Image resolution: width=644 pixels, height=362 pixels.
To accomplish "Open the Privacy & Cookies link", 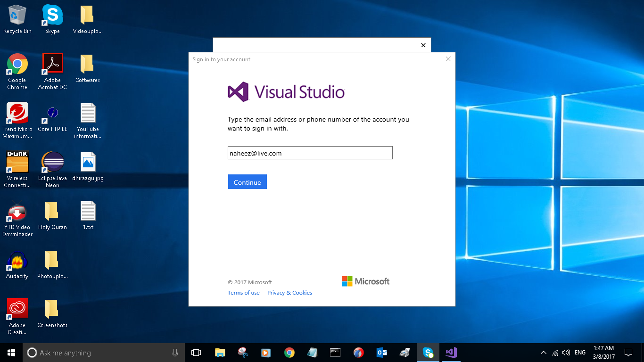I will [x=289, y=292].
